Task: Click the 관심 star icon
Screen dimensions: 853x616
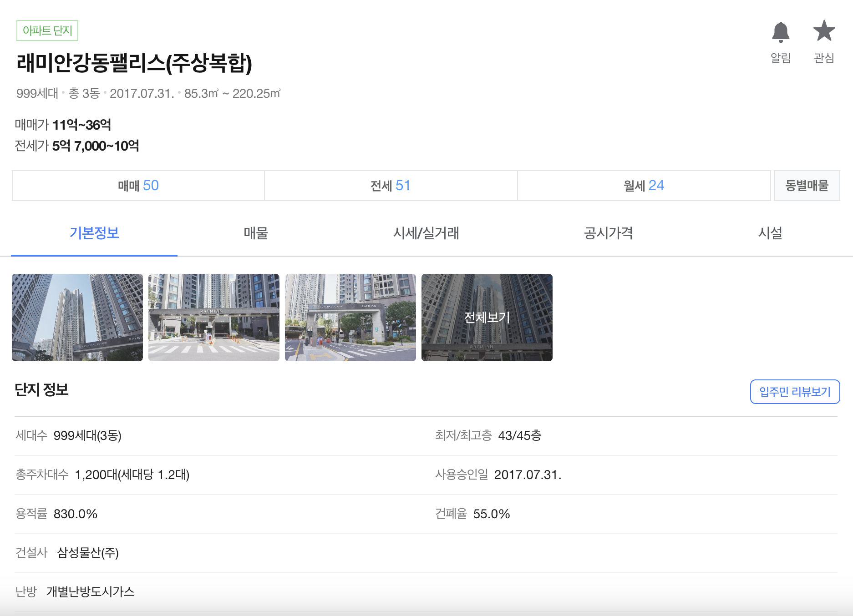Action: 824,31
